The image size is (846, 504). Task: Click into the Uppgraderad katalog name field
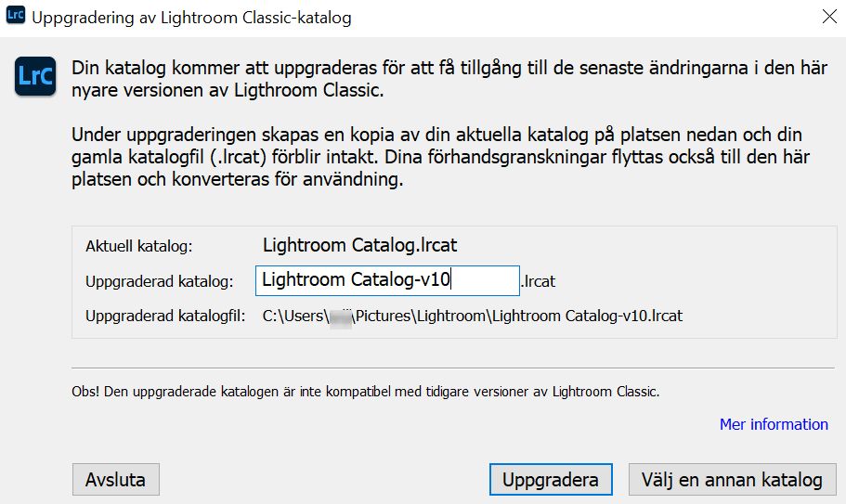tap(386, 280)
